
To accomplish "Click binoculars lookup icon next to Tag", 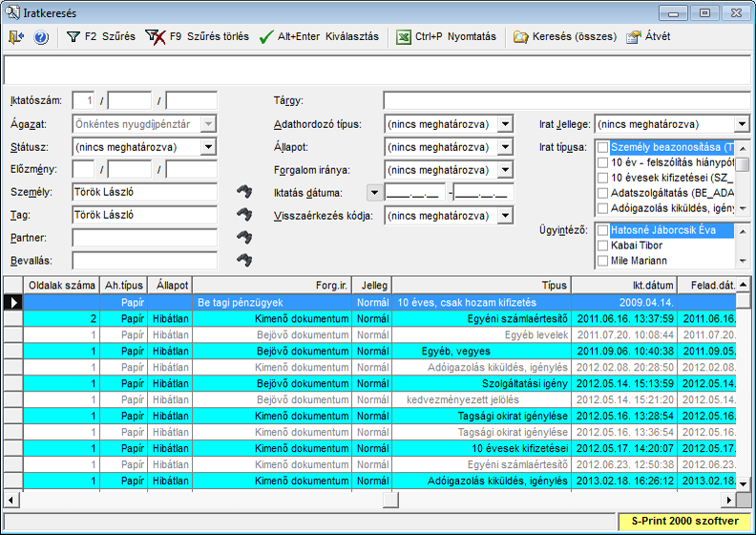I will click(x=244, y=214).
